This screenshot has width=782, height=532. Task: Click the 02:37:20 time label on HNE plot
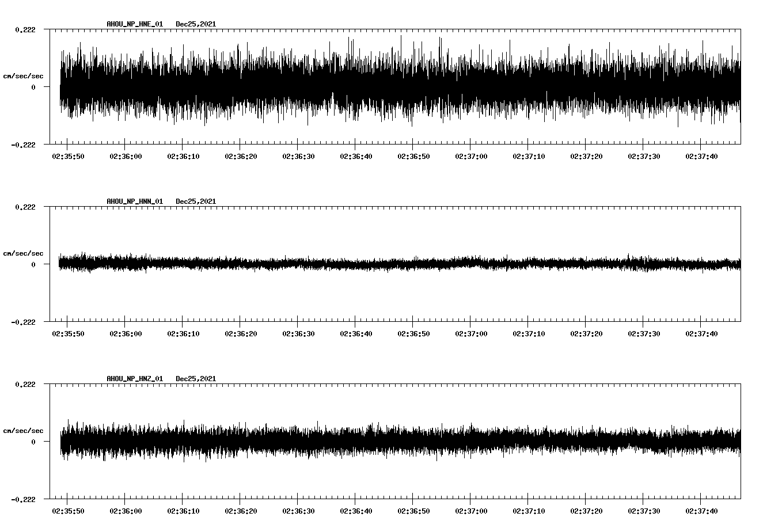click(x=586, y=157)
